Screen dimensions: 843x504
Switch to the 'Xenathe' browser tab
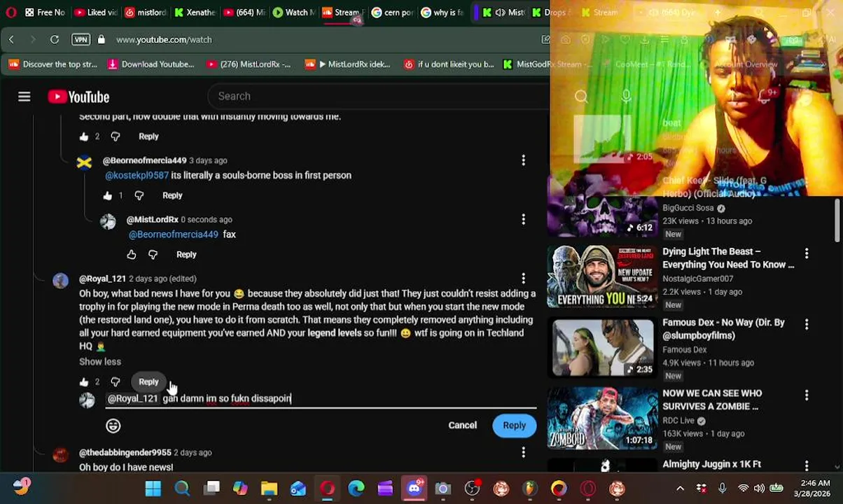pyautogui.click(x=195, y=13)
